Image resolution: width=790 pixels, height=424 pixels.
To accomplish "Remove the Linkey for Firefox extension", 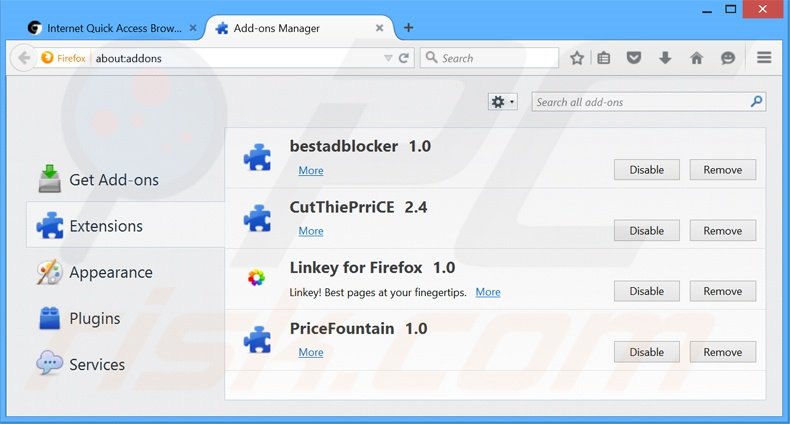I will 722,291.
